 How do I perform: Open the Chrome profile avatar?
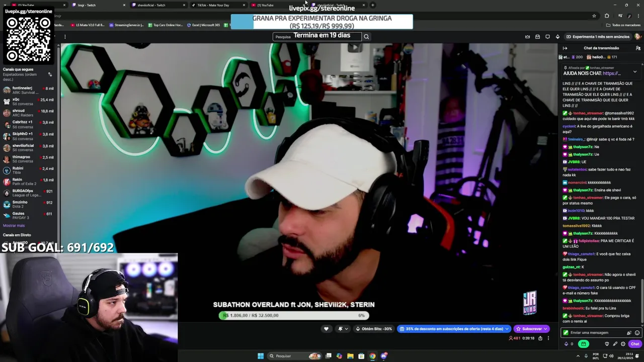coord(629,16)
